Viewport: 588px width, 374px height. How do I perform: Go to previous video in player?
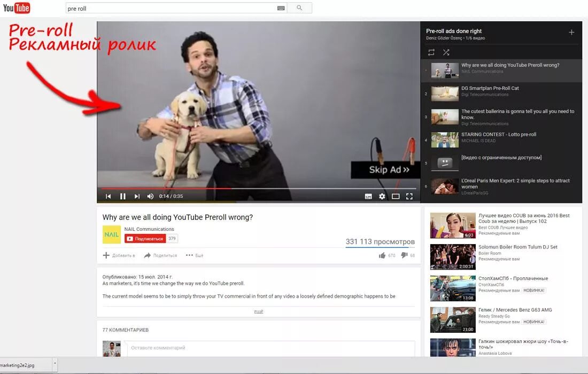109,197
